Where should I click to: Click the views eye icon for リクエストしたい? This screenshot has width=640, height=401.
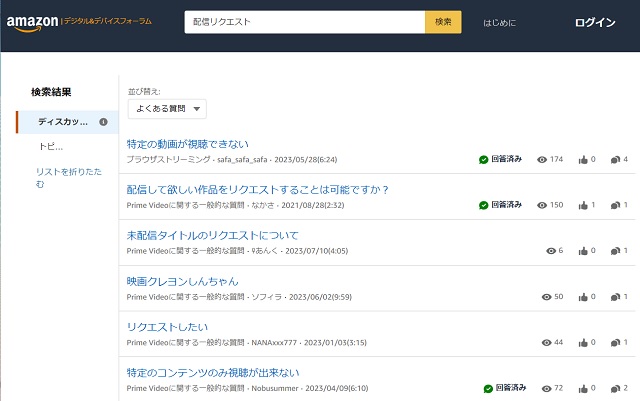tap(547, 343)
